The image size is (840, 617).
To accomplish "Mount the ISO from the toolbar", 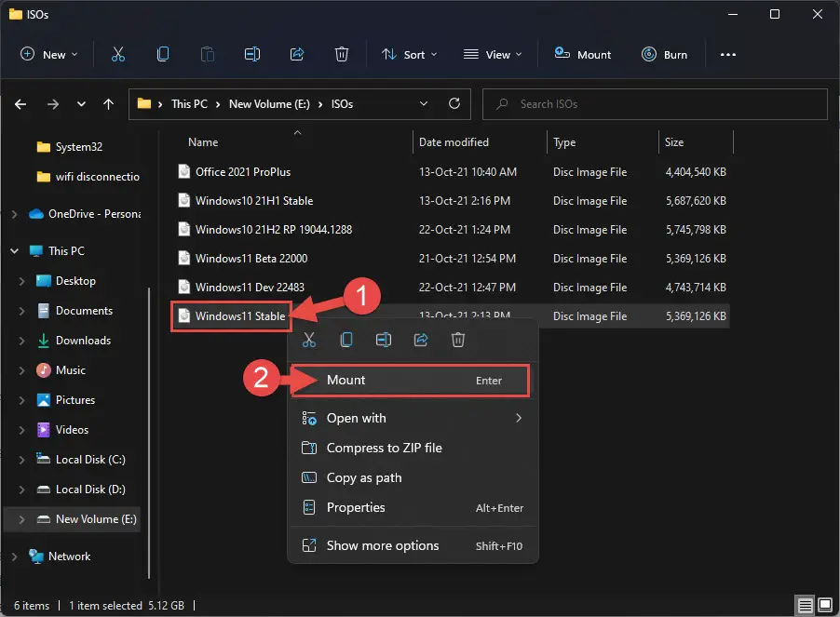I will (582, 54).
